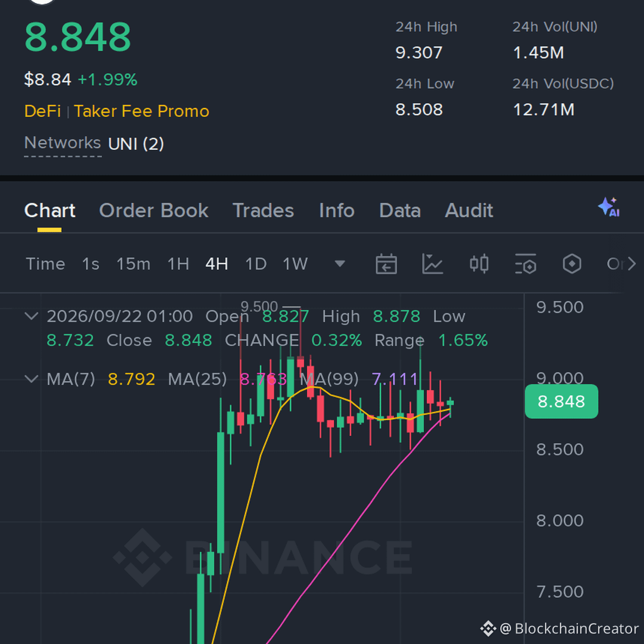Click the right arrow to show more tools
Image resolution: width=644 pixels, height=644 pixels.
click(x=631, y=264)
